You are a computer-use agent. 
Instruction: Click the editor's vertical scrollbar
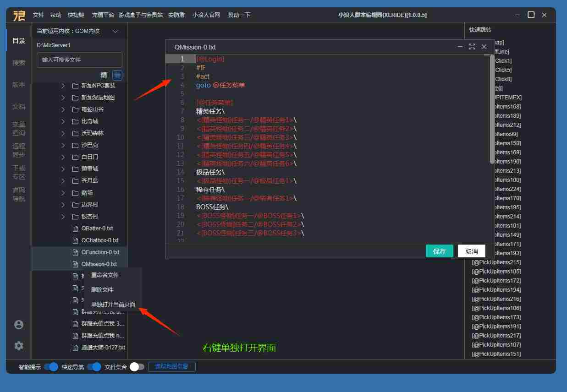pos(492,109)
